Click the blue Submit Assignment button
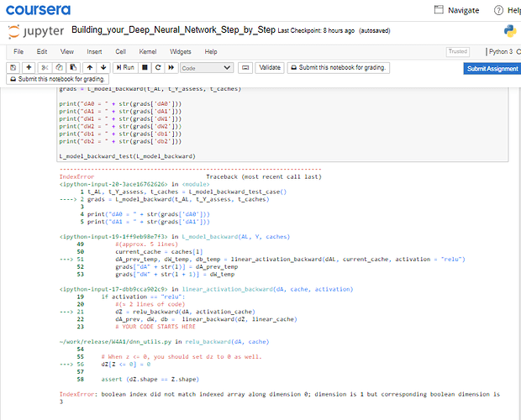The image size is (521, 420). [x=492, y=68]
